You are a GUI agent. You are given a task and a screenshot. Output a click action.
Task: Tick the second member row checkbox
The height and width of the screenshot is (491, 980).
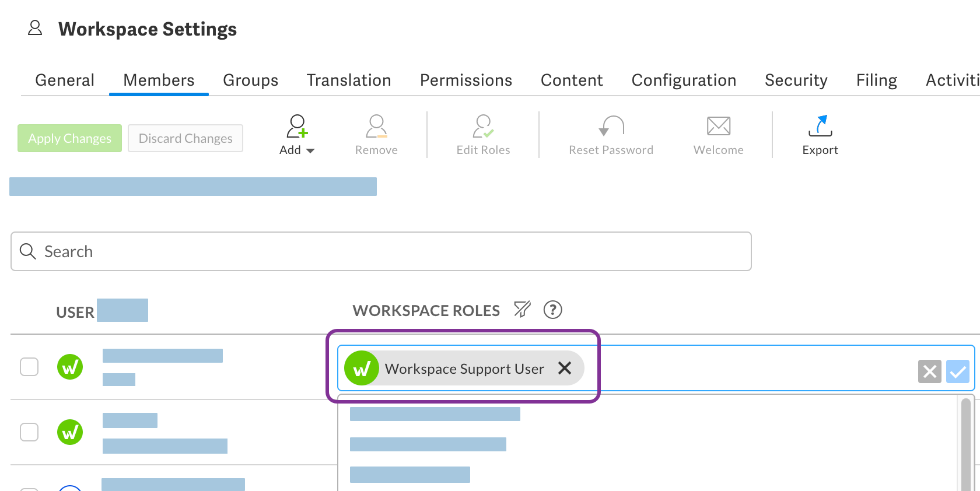tap(29, 432)
